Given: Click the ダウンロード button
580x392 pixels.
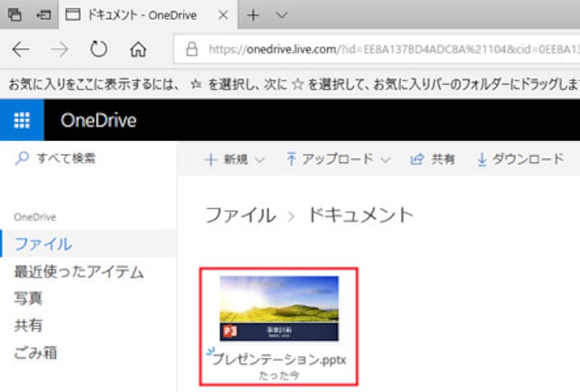Looking at the screenshot, I should (x=520, y=159).
